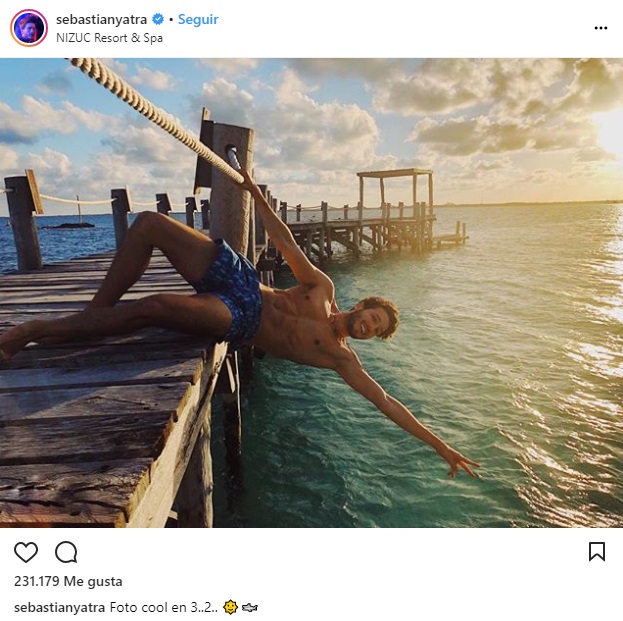The image size is (623, 621).
Task: Open comments with the speech bubble icon
Action: (x=66, y=552)
